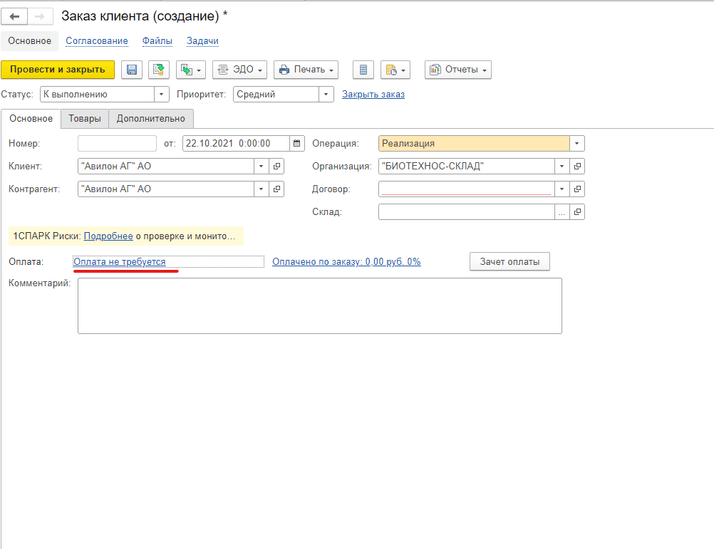Expand the Статус dropdown
The image size is (714, 549).
click(161, 94)
